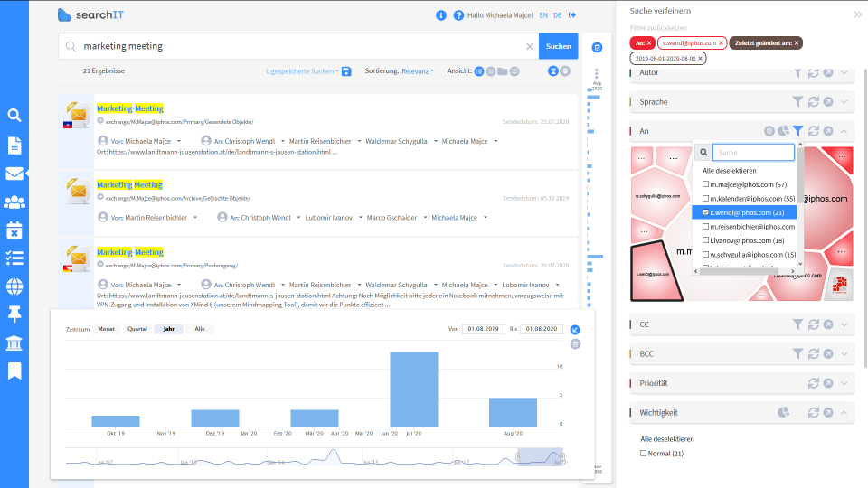This screenshot has height=488, width=868.
Task: Switch language to EN
Action: pyautogui.click(x=543, y=15)
